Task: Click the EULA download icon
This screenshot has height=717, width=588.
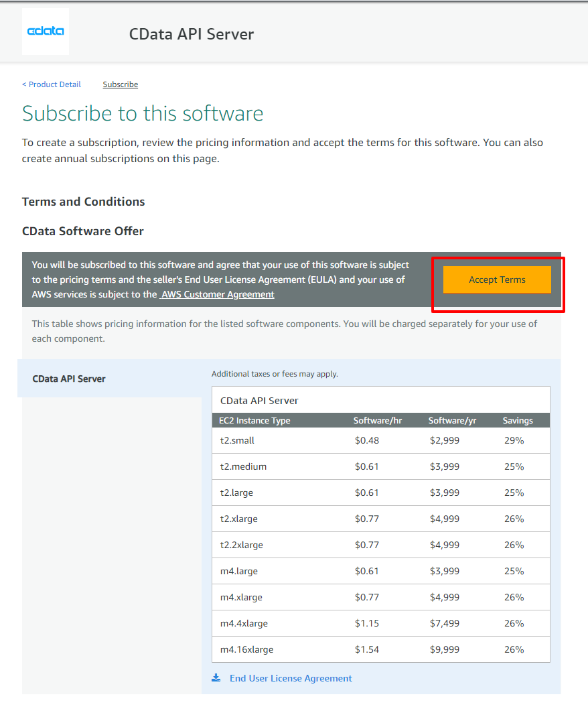Action: [216, 677]
